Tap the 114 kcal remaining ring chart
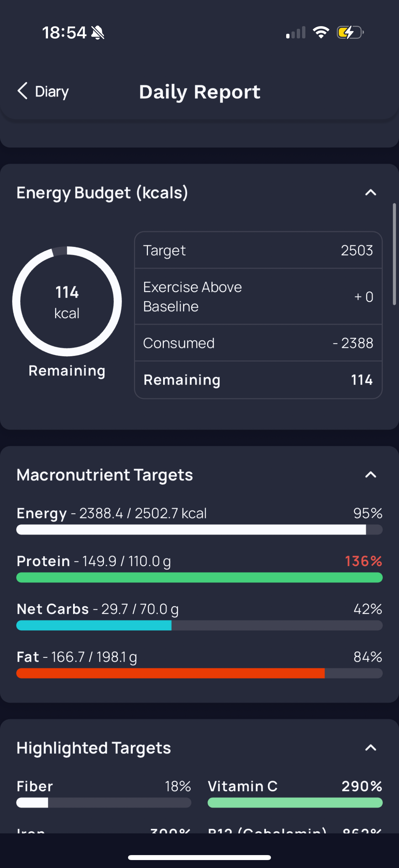Screen dimensions: 399x868 coord(67,301)
